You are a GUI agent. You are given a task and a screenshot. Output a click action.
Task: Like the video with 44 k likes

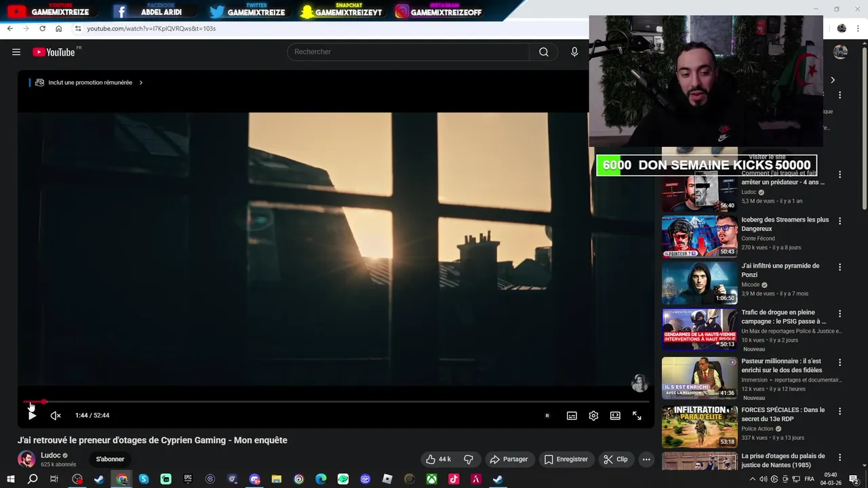point(438,459)
